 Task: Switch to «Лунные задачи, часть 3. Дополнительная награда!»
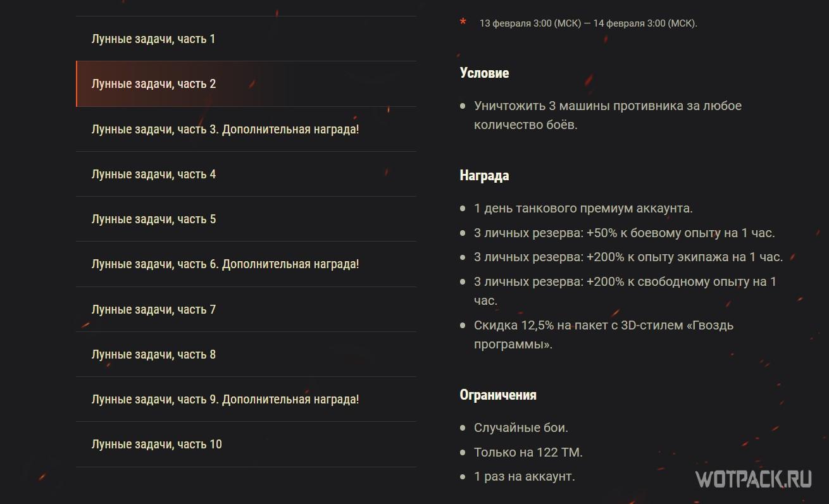tap(225, 129)
